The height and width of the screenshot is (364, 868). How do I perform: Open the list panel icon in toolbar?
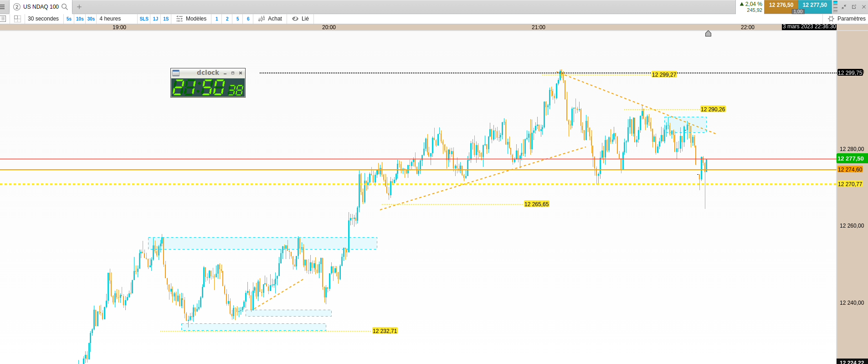pos(3,19)
